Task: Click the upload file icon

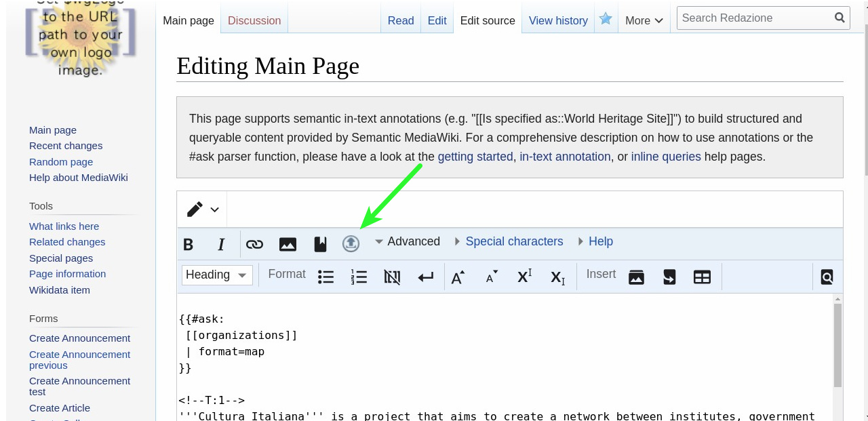Action: 351,244
